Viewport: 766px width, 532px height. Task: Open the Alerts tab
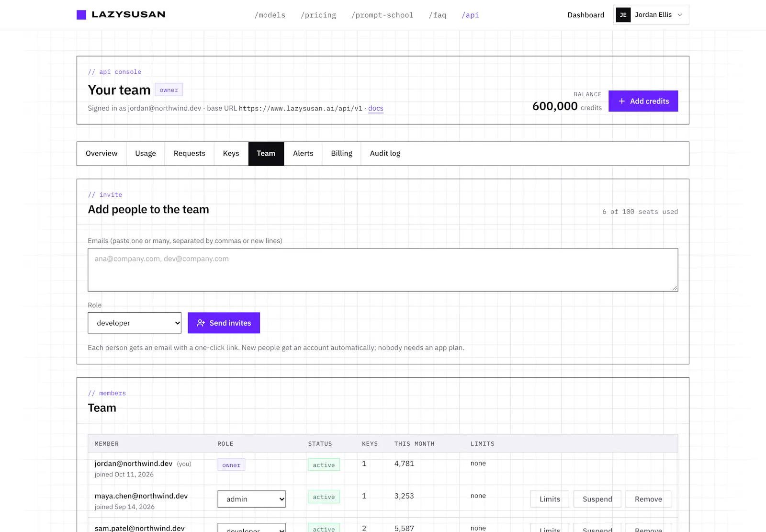[x=303, y=154]
